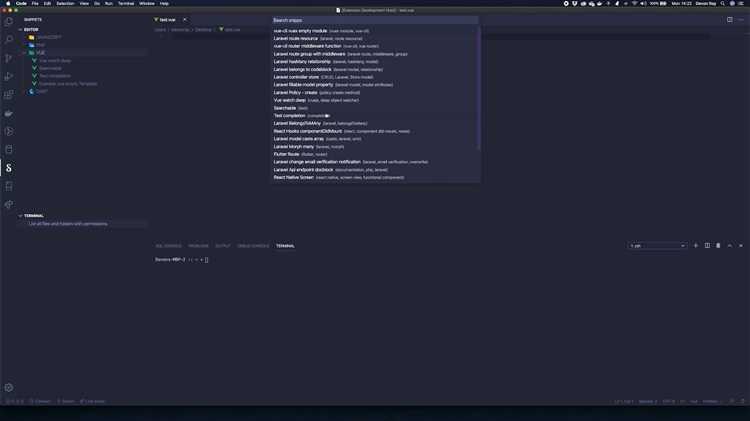
Task: Open editor More Actions ellipsis
Action: [x=741, y=20]
